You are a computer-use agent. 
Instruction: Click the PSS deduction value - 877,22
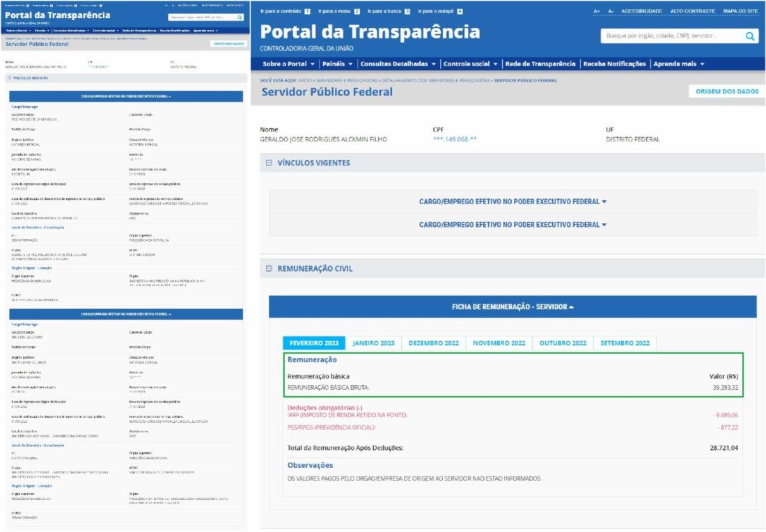pyautogui.click(x=728, y=428)
